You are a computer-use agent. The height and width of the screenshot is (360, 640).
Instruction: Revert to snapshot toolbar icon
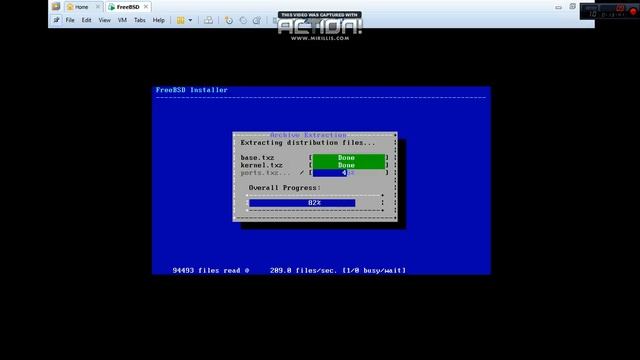point(243,20)
